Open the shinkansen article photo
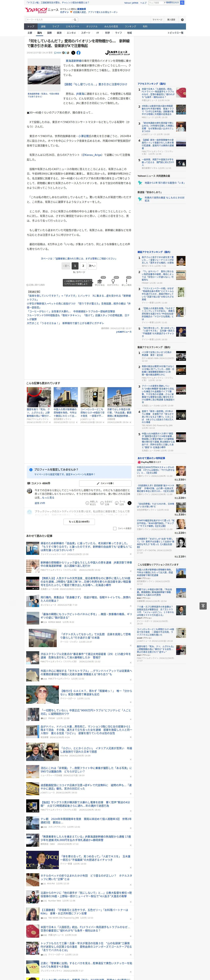 click(x=44, y=75)
